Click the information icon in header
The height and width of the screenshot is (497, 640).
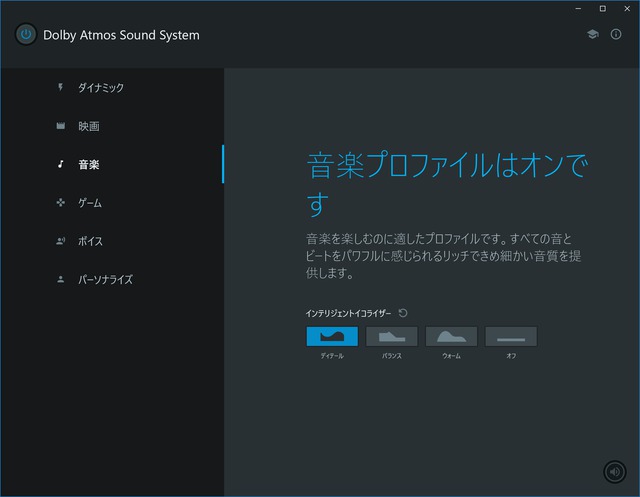click(x=616, y=34)
